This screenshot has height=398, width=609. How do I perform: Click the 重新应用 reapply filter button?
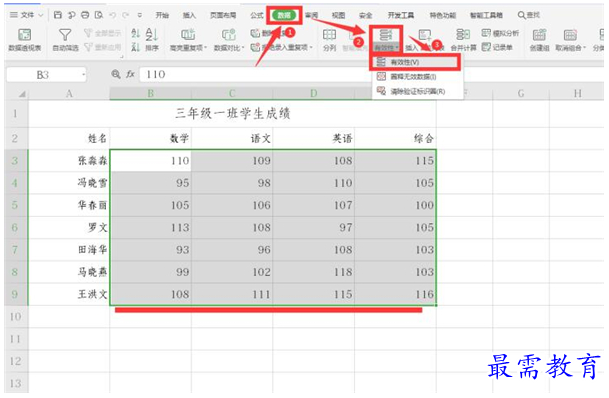pyautogui.click(x=103, y=47)
